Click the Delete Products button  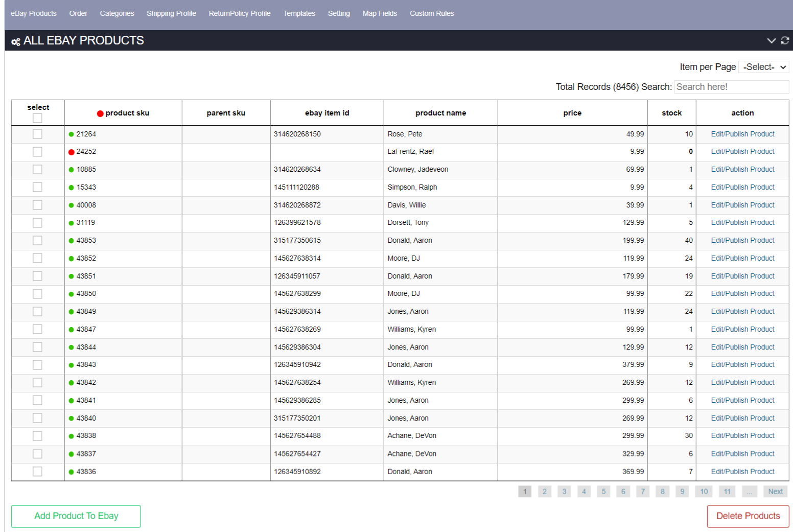click(748, 516)
